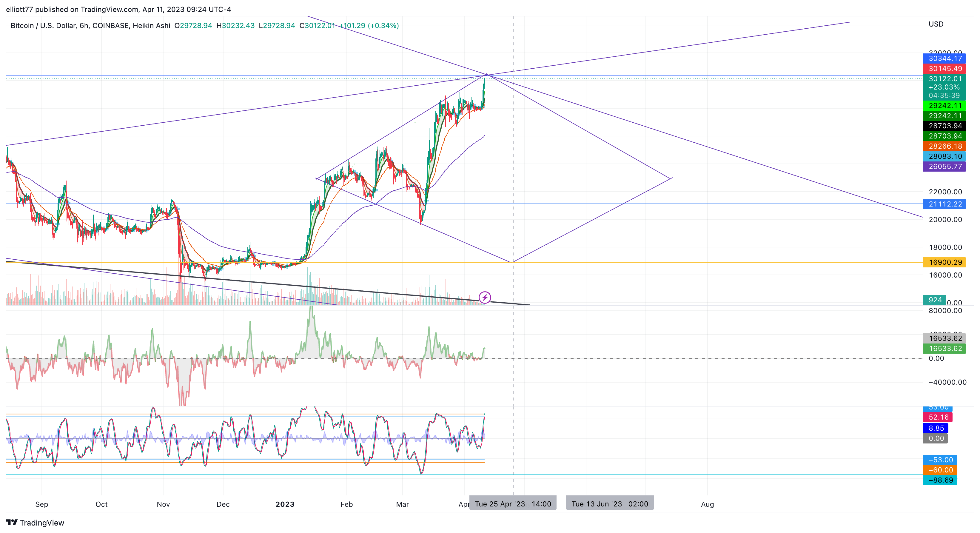Click the 29242.11 dark green price label

(944, 116)
